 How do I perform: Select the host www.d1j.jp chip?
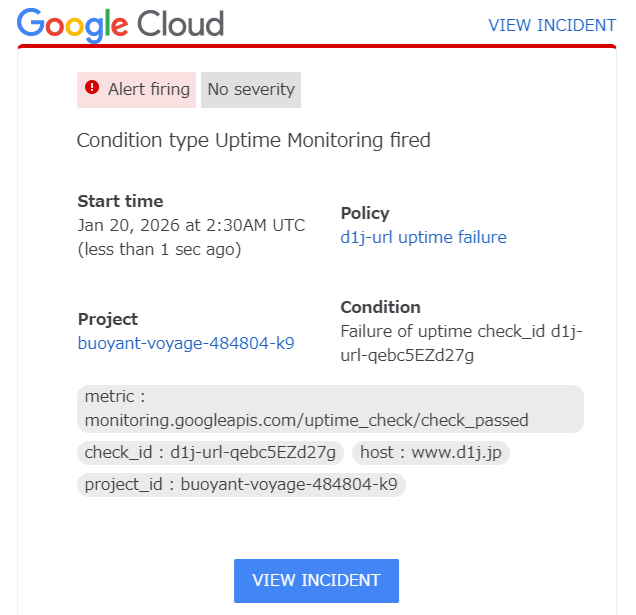tap(431, 452)
